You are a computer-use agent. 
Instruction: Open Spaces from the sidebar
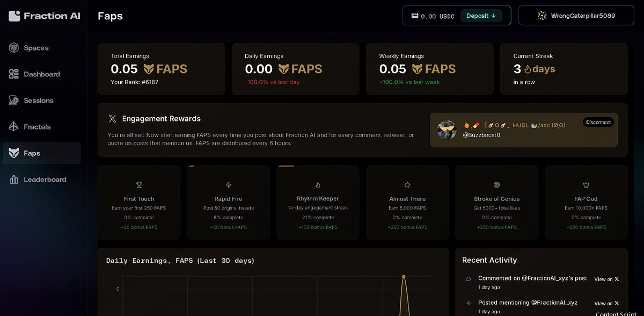(x=42, y=48)
